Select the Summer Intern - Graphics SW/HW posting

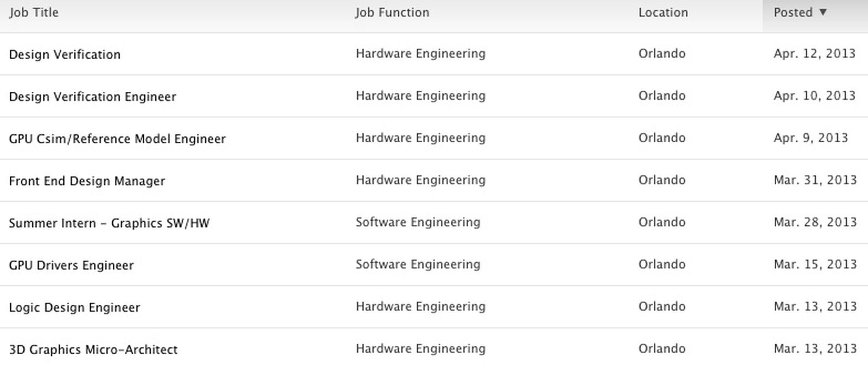(x=110, y=223)
